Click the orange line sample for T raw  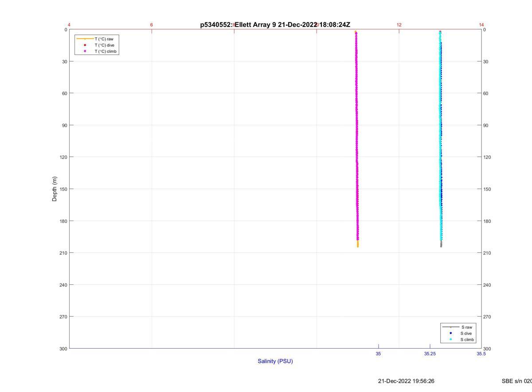coord(85,39)
